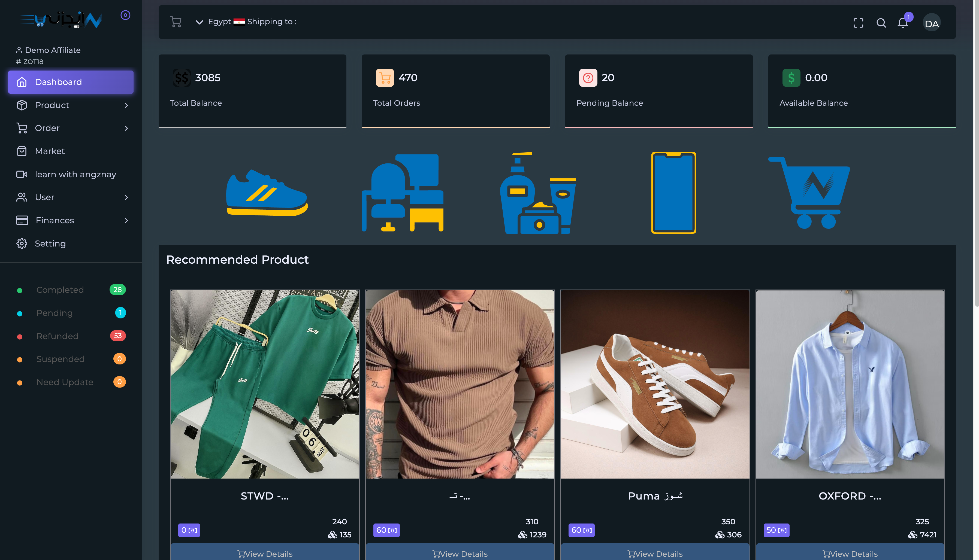Select the shopping cart logo category icon
This screenshot has width=979, height=560.
809,193
